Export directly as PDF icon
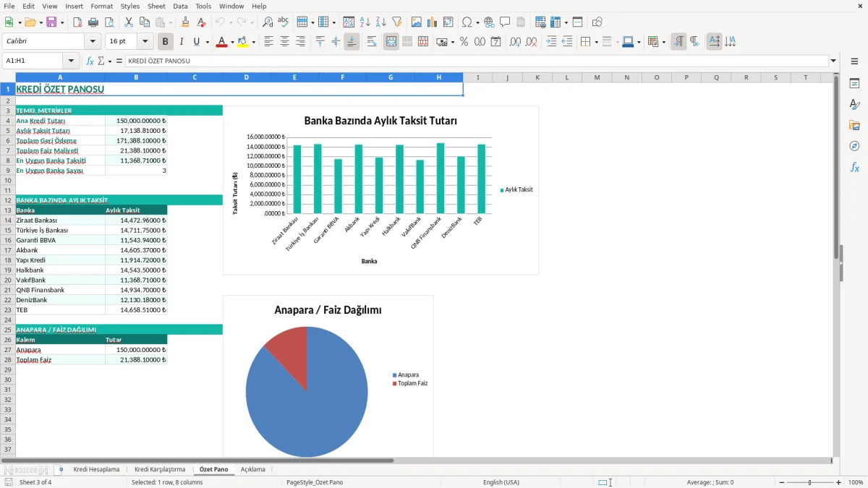Screen dimensions: 868x488 77,22
